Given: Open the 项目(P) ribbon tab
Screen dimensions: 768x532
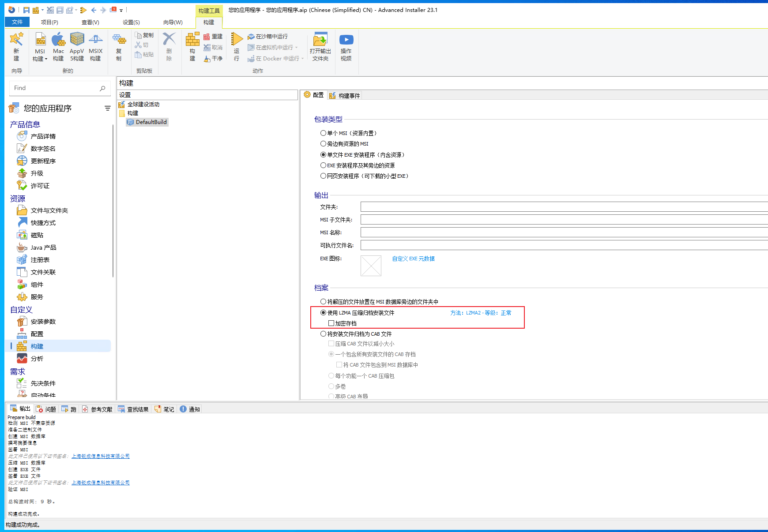Looking at the screenshot, I should [49, 22].
